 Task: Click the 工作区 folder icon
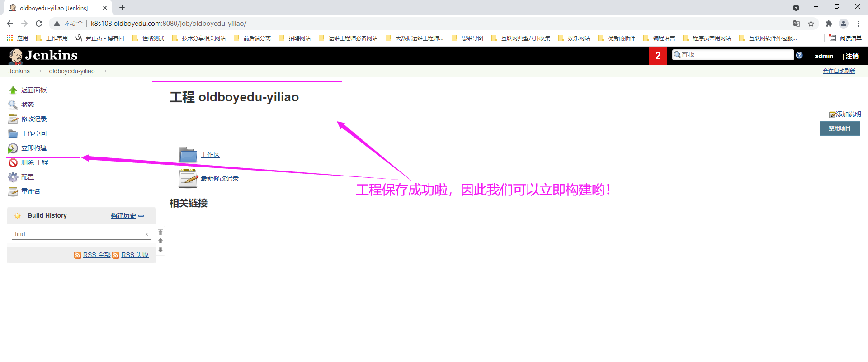coord(188,155)
